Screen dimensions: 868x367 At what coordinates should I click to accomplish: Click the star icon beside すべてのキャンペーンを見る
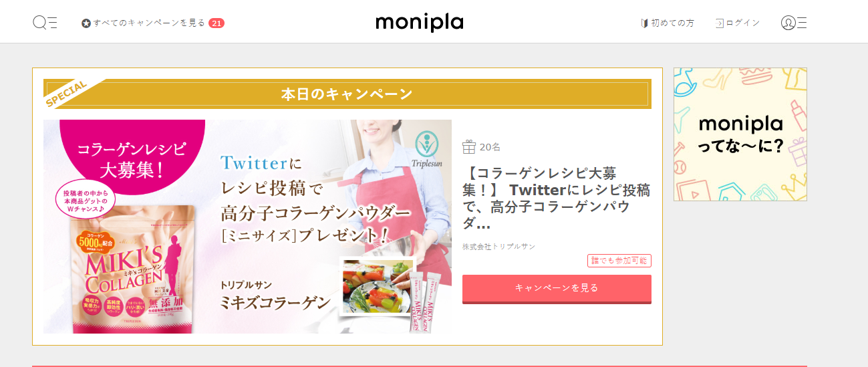pos(86,23)
